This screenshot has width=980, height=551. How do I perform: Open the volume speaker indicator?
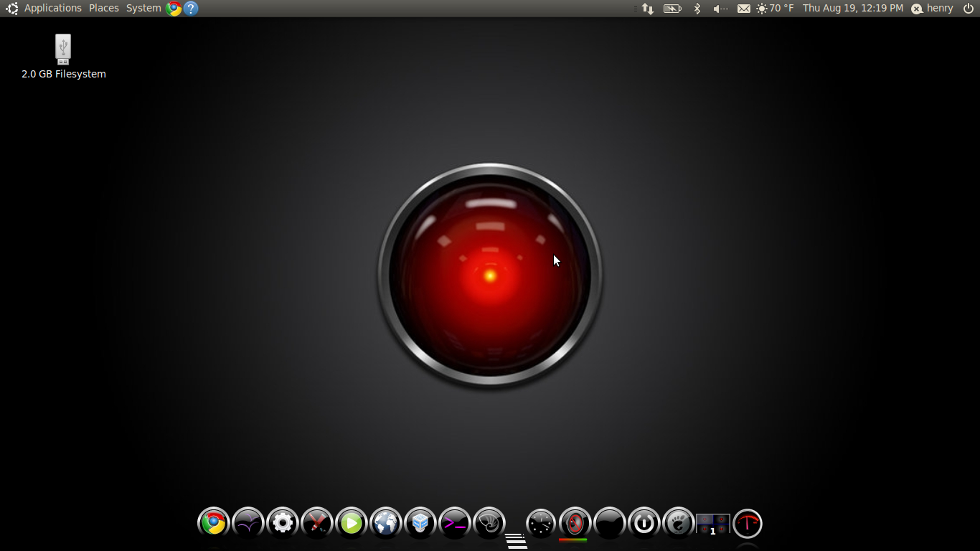tap(720, 9)
